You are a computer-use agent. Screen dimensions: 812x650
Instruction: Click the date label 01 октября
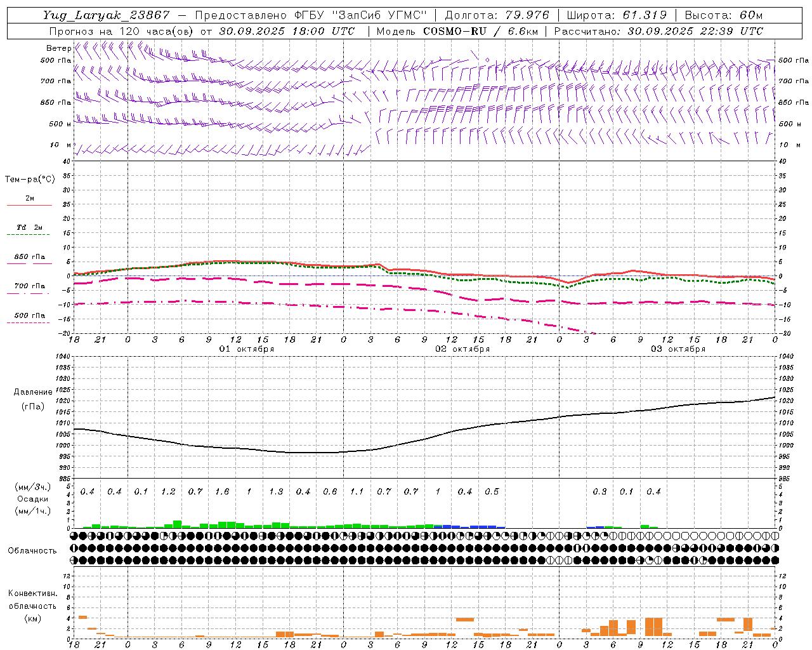pyautogui.click(x=247, y=349)
